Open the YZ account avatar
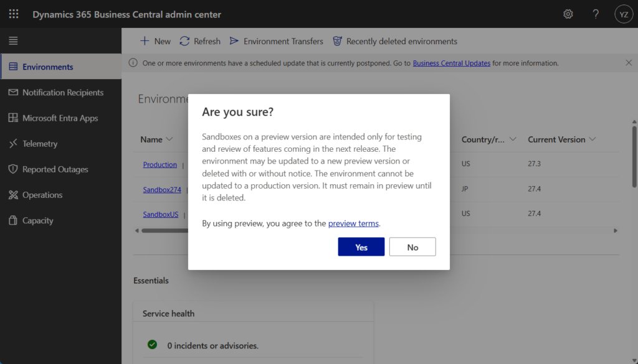 pyautogui.click(x=623, y=14)
